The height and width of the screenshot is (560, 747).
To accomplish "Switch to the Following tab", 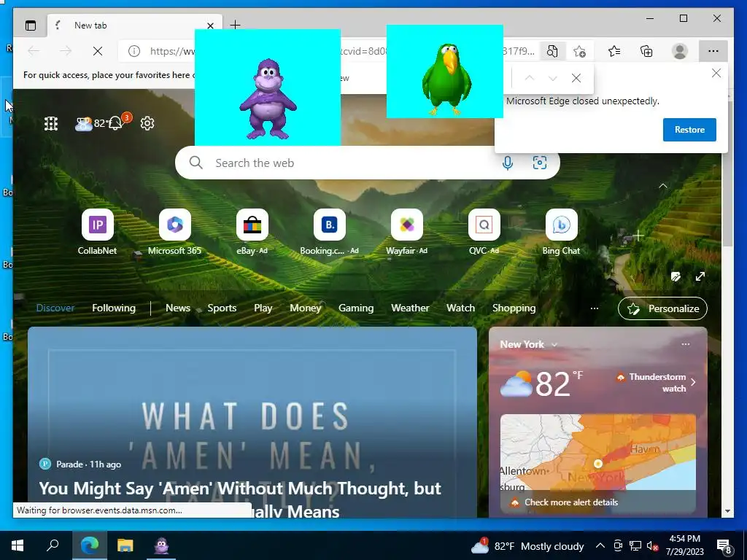I will pyautogui.click(x=114, y=308).
